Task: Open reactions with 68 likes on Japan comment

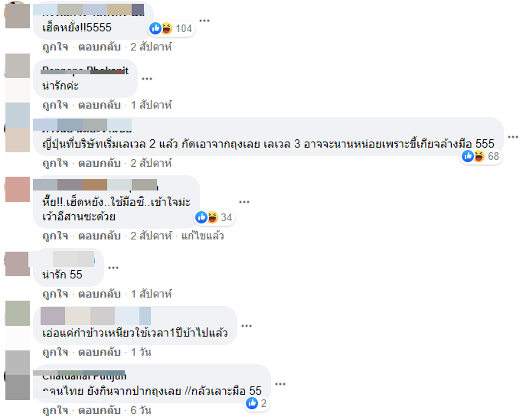Action: pyautogui.click(x=482, y=156)
